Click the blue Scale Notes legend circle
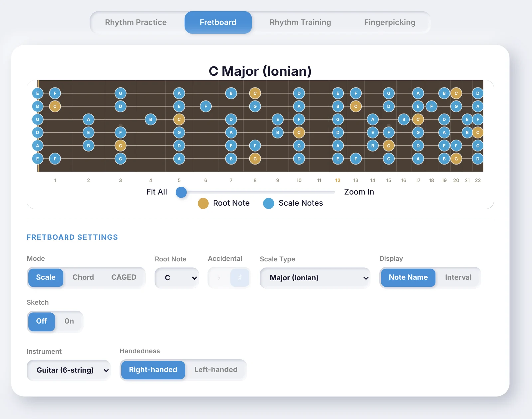Viewport: 532px width, 419px height. click(x=269, y=203)
